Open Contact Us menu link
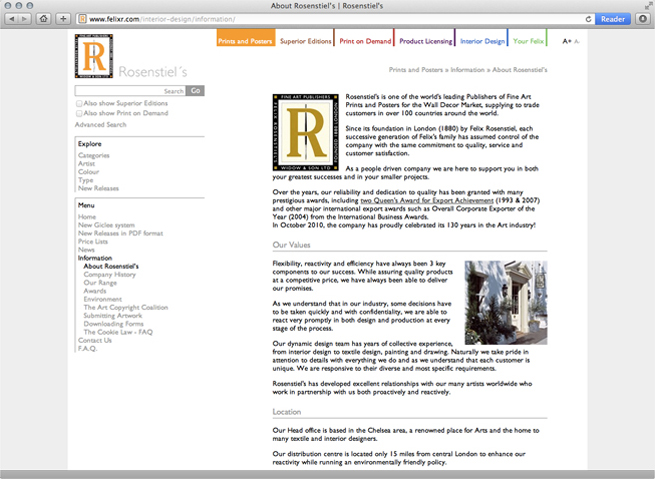Screen dimensions: 655x479 tap(95, 340)
